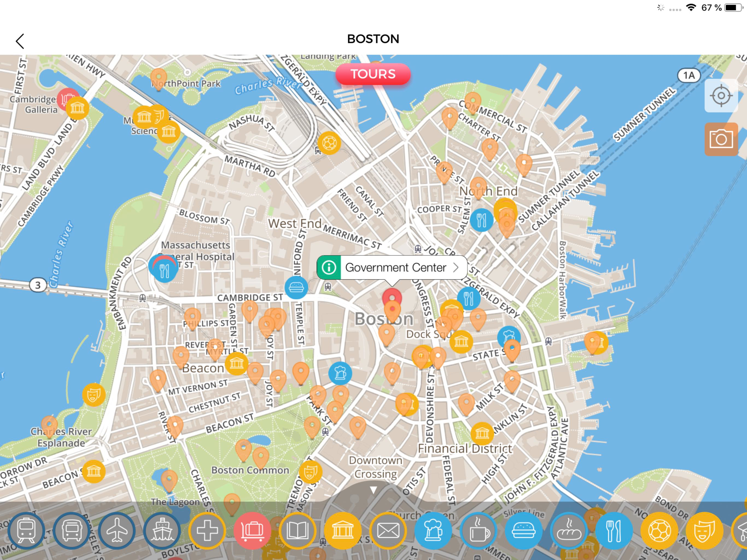Select the pin on North End label
Image resolution: width=747 pixels, height=560 pixels.
(x=478, y=188)
